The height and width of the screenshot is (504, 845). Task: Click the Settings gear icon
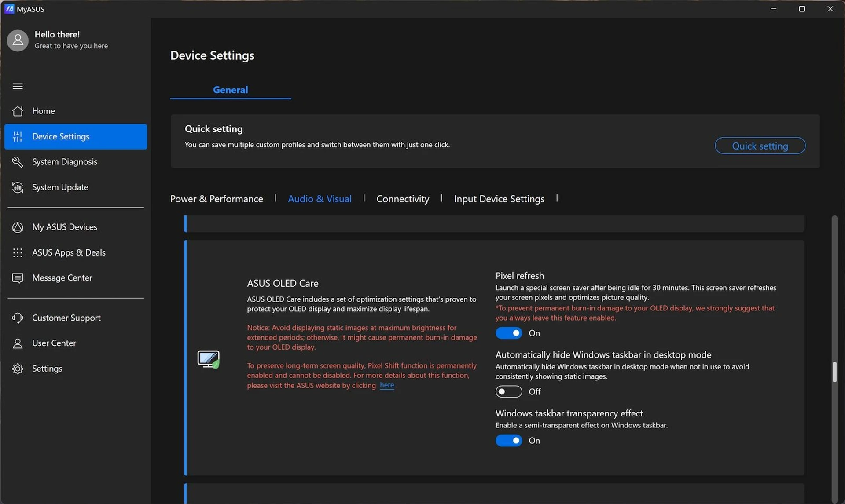click(18, 369)
